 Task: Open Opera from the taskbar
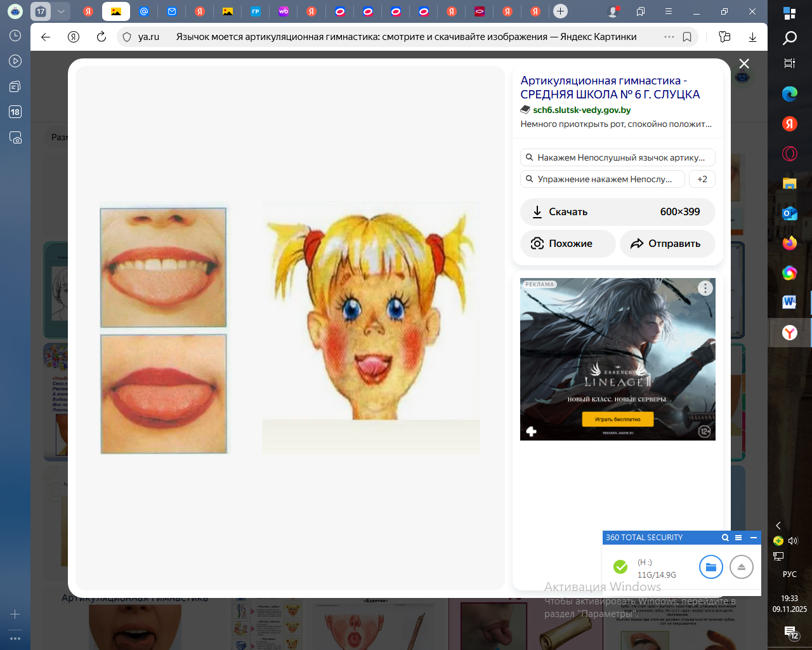[x=789, y=154]
